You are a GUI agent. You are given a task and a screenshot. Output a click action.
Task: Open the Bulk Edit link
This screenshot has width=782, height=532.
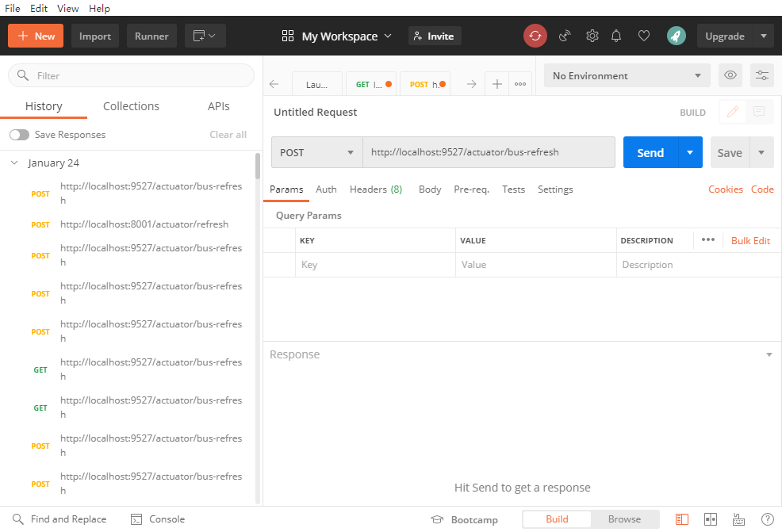(x=750, y=240)
